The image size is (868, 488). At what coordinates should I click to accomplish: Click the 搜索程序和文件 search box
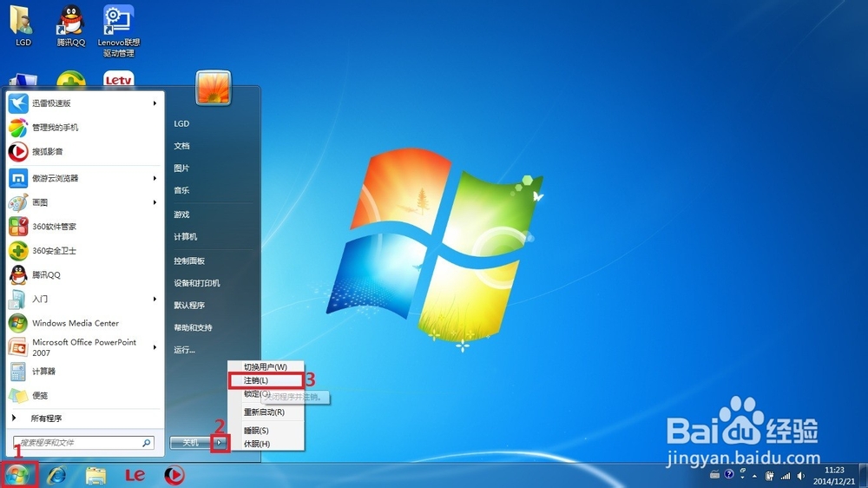click(83, 443)
